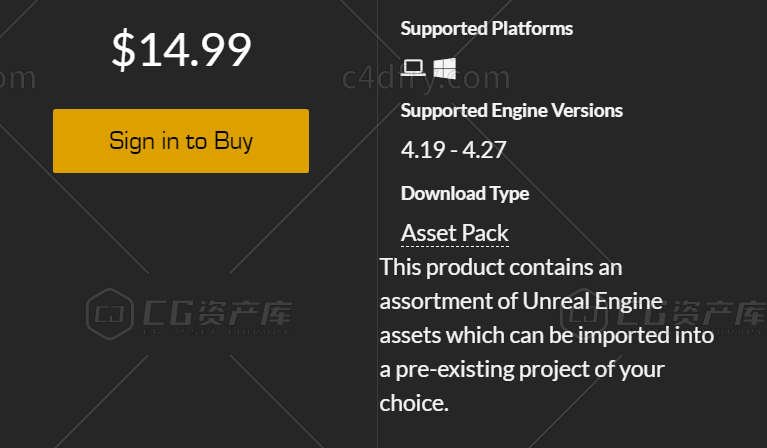Click the Sign in to Buy button
This screenshot has width=767, height=448.
coord(181,141)
